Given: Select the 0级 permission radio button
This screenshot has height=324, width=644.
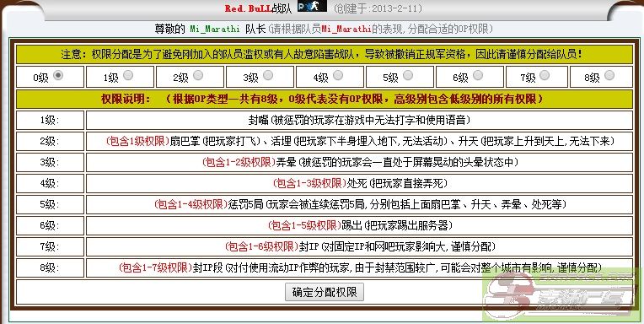Looking at the screenshot, I should tap(58, 75).
